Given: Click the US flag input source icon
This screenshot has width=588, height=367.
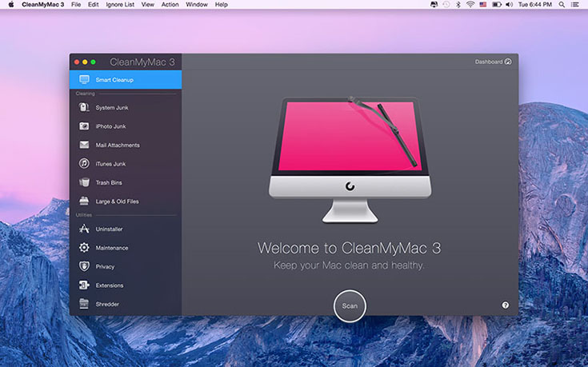Looking at the screenshot, I should coord(483,5).
